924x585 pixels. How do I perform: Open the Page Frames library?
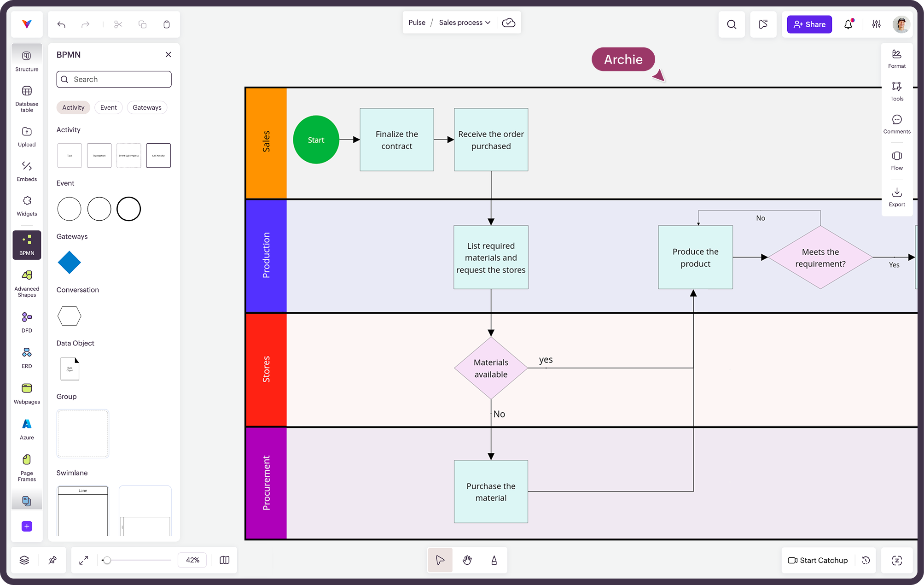27,468
